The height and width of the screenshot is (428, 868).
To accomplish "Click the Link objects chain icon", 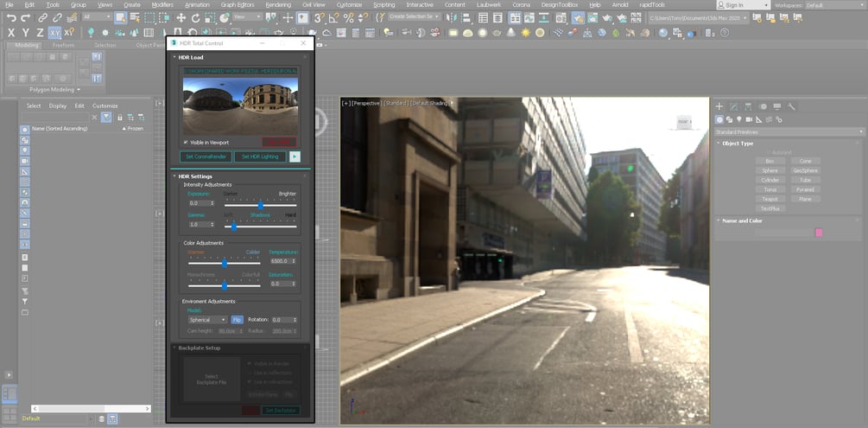I will 41,17.
